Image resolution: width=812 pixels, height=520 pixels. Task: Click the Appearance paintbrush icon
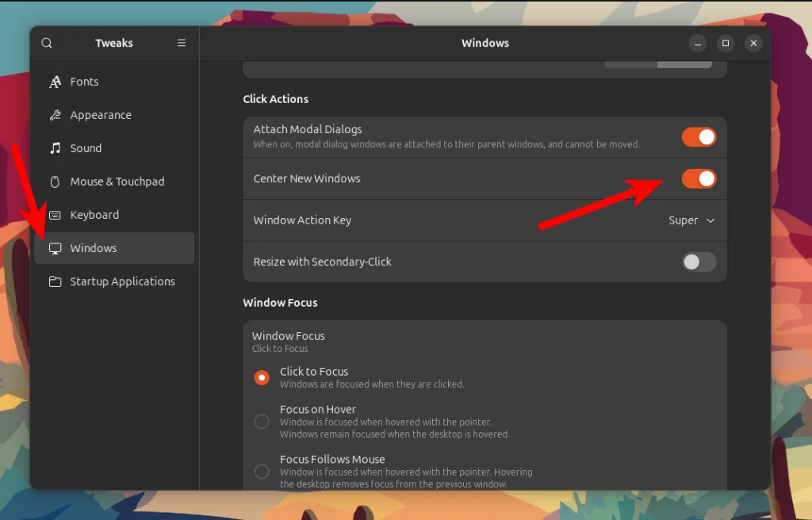56,115
